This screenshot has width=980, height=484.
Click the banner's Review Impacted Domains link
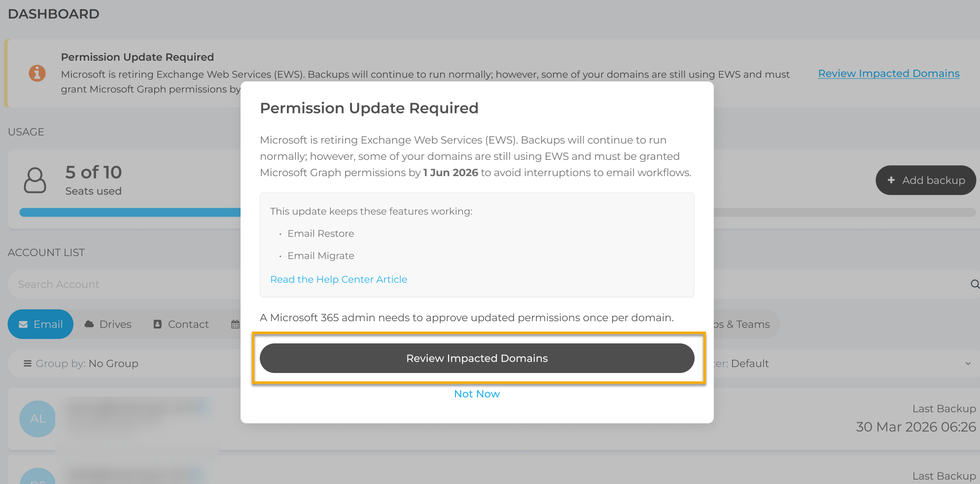pyautogui.click(x=888, y=74)
